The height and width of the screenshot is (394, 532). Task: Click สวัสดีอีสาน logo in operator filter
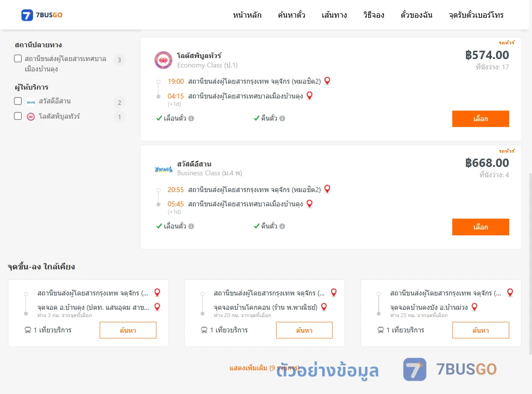(x=31, y=101)
